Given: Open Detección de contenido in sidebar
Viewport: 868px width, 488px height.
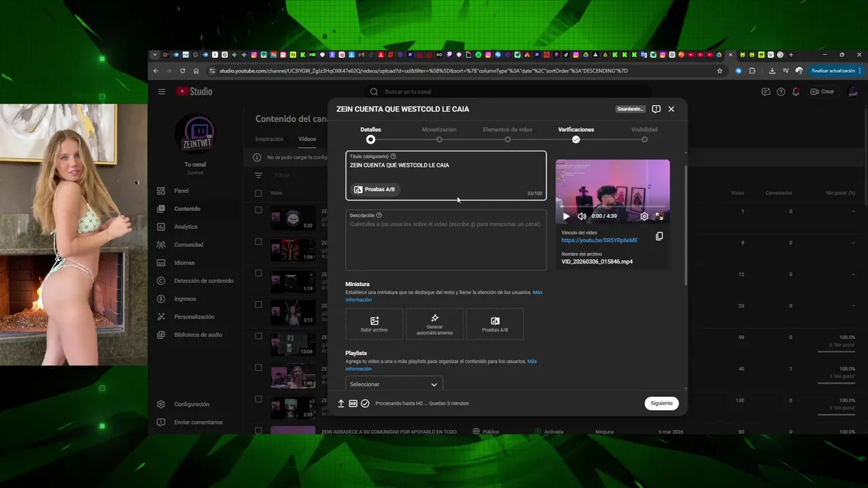Looking at the screenshot, I should (203, 281).
